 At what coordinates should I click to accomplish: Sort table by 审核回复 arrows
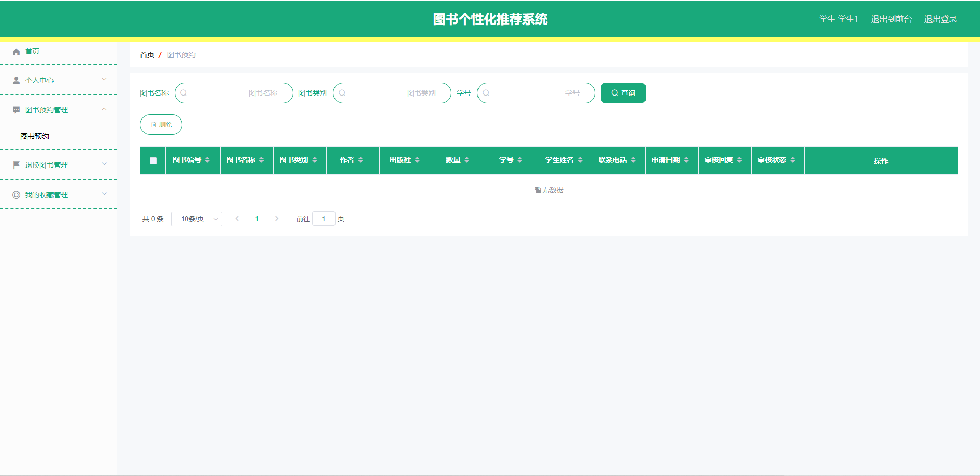coord(739,160)
